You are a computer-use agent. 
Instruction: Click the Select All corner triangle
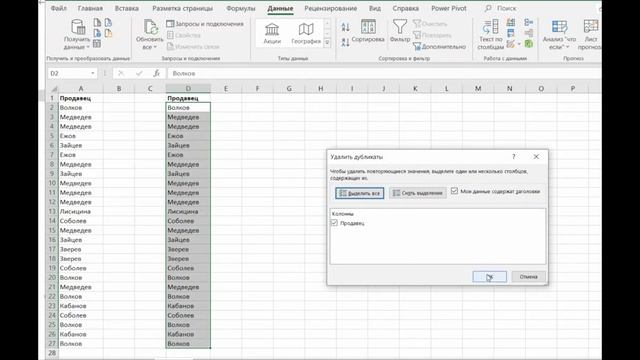[x=53, y=89]
